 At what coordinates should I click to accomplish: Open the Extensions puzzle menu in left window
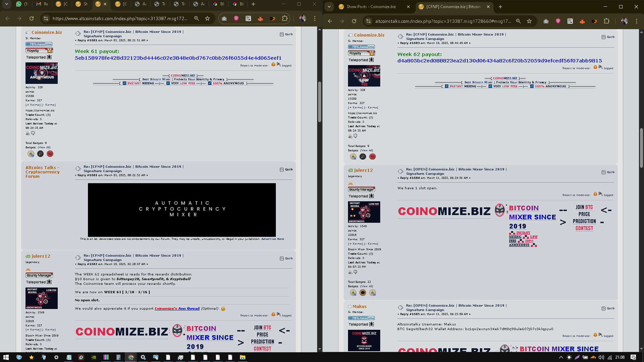pyautogui.click(x=285, y=18)
